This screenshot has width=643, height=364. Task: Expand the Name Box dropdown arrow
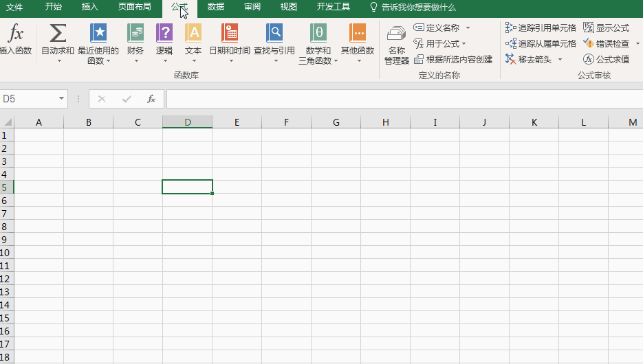click(x=61, y=98)
